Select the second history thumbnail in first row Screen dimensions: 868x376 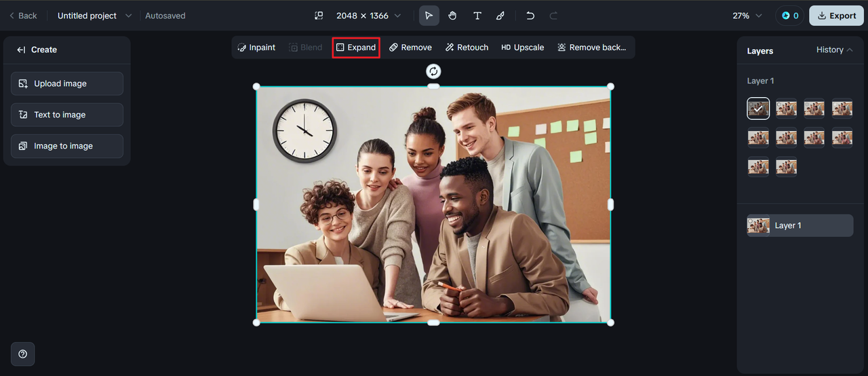coord(786,109)
